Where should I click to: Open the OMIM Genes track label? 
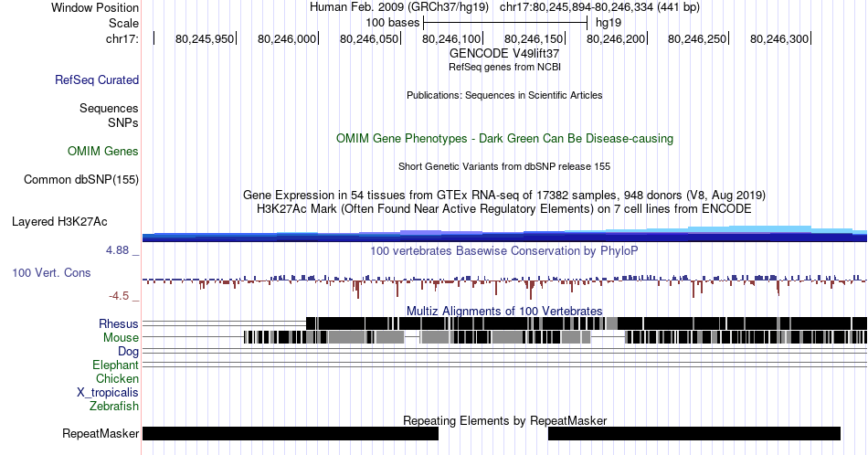102,151
